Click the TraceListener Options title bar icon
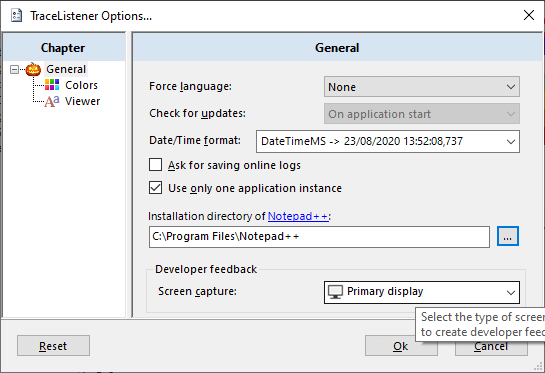545x373 pixels. [x=16, y=16]
